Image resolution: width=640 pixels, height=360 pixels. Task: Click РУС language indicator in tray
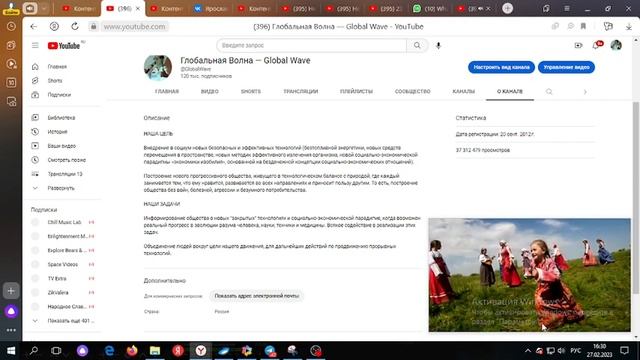coord(576,351)
